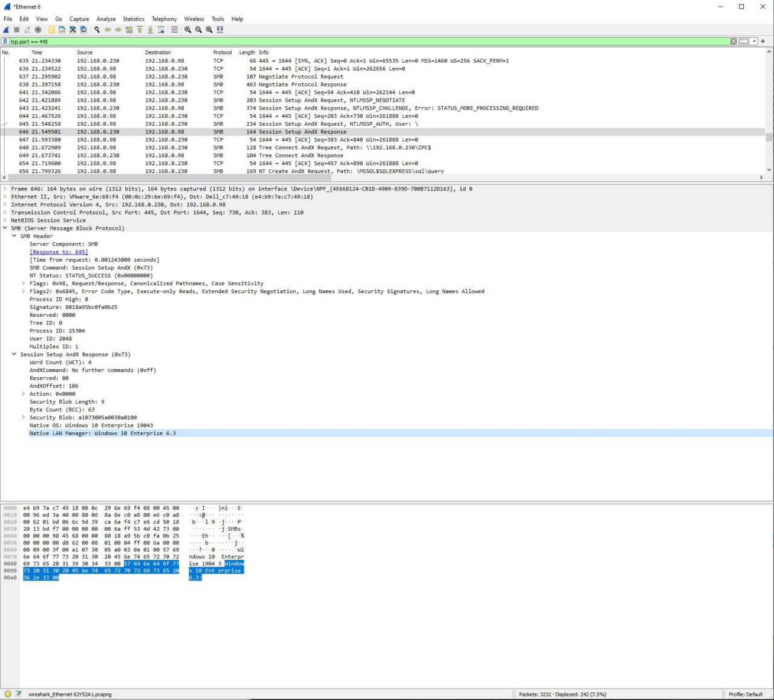Select 'NT Status: STATUS_SUCCESS' field

click(91, 275)
